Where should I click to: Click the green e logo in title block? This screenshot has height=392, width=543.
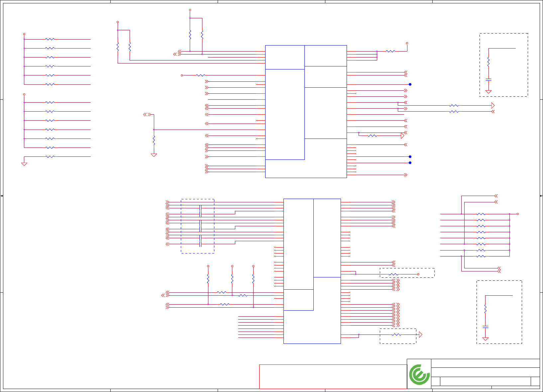(x=419, y=375)
